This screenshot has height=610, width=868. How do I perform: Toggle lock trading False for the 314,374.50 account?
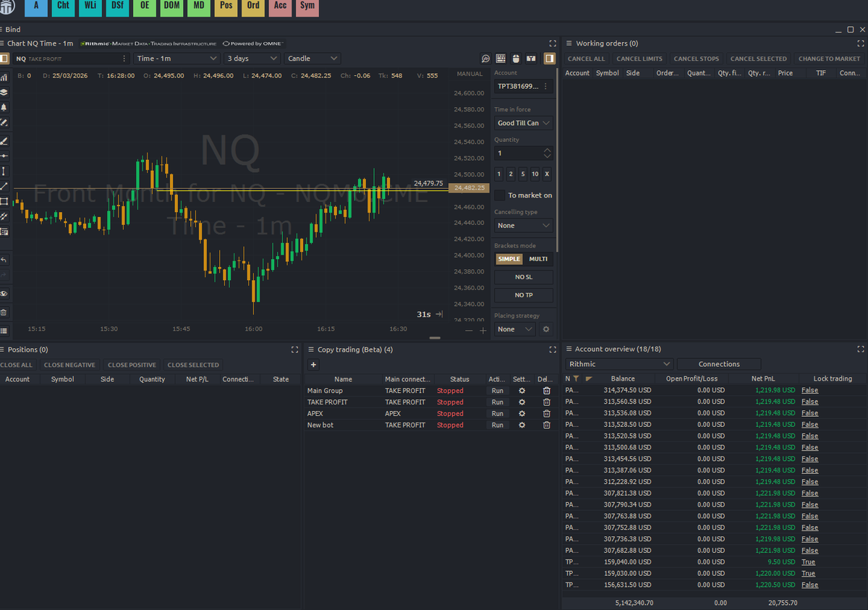click(x=809, y=391)
